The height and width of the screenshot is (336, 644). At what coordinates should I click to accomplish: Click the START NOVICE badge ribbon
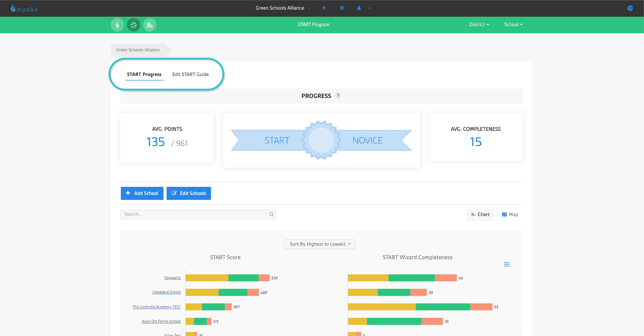point(321,140)
